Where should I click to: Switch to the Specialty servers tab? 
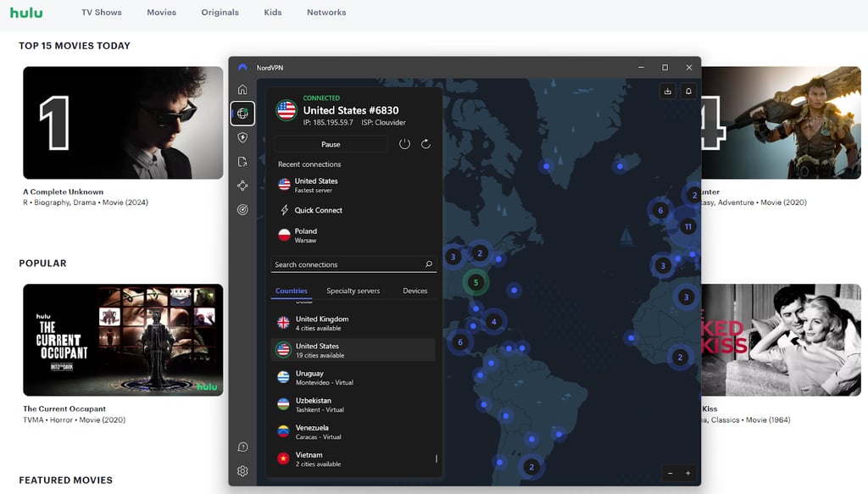click(x=353, y=291)
